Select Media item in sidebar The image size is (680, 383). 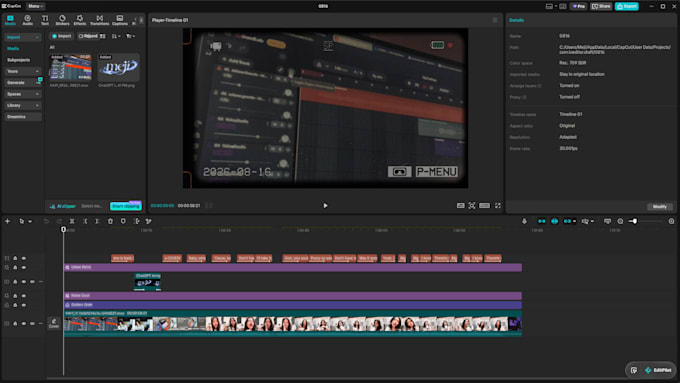click(x=13, y=49)
